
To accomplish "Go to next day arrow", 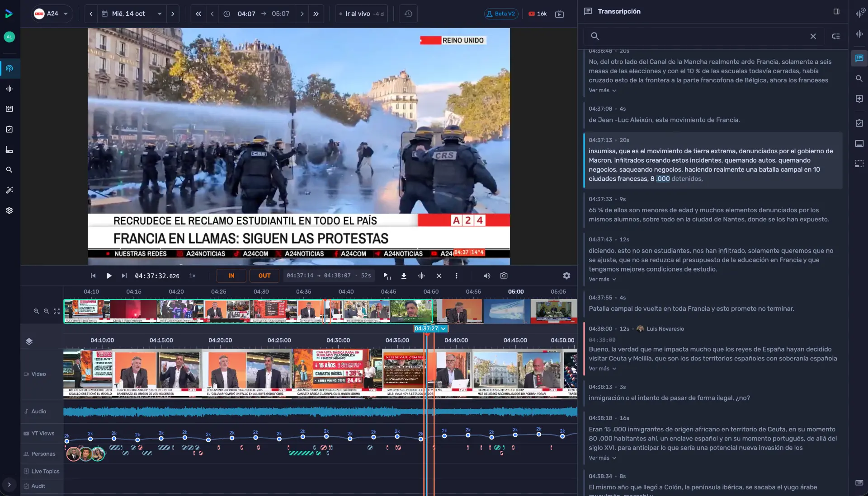I will pyautogui.click(x=173, y=14).
